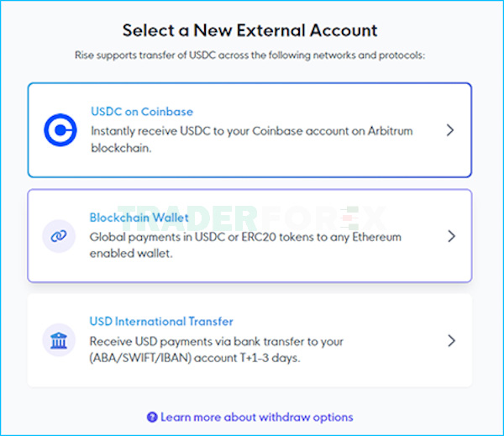504x436 pixels.
Task: Select the ERC20 tokens Ethereum wallet description
Action: point(245,245)
